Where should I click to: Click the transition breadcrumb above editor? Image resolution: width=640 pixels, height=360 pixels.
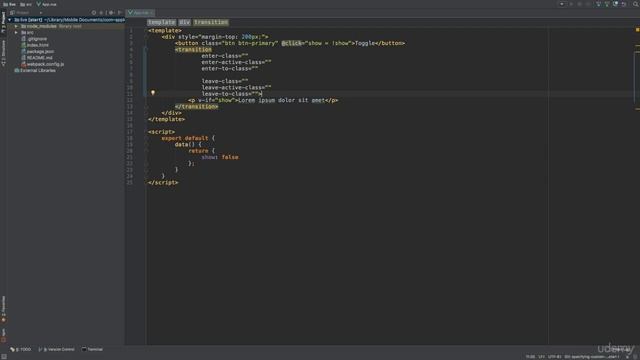point(211,22)
